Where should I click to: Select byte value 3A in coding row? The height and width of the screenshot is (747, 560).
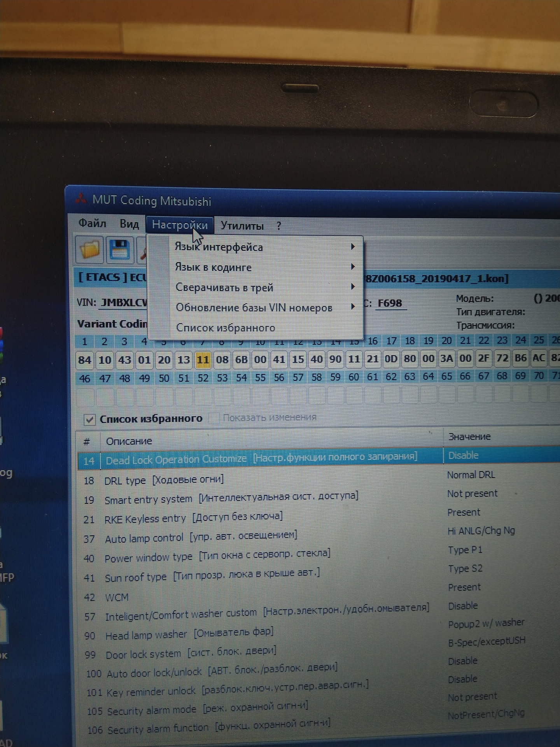coord(446,358)
